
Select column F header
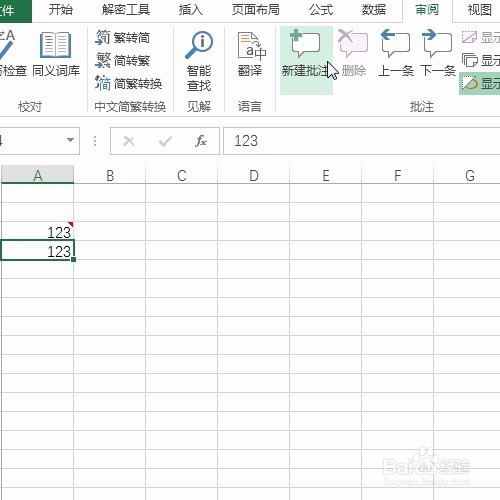tap(397, 175)
